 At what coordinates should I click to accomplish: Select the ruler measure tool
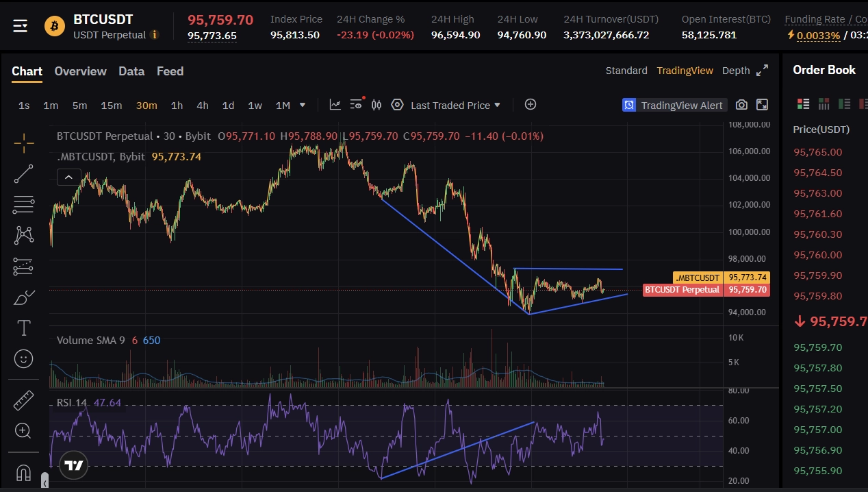(x=24, y=400)
